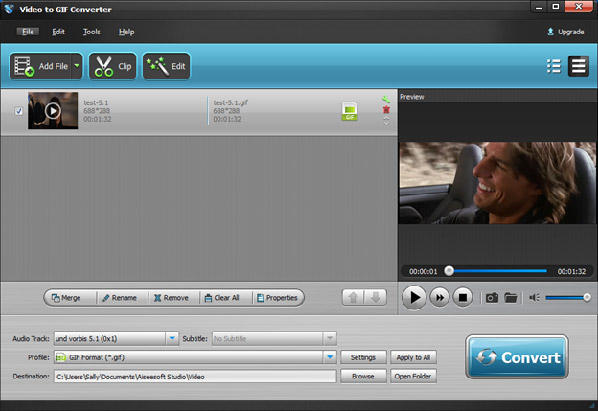Open the Tools menu

click(92, 32)
